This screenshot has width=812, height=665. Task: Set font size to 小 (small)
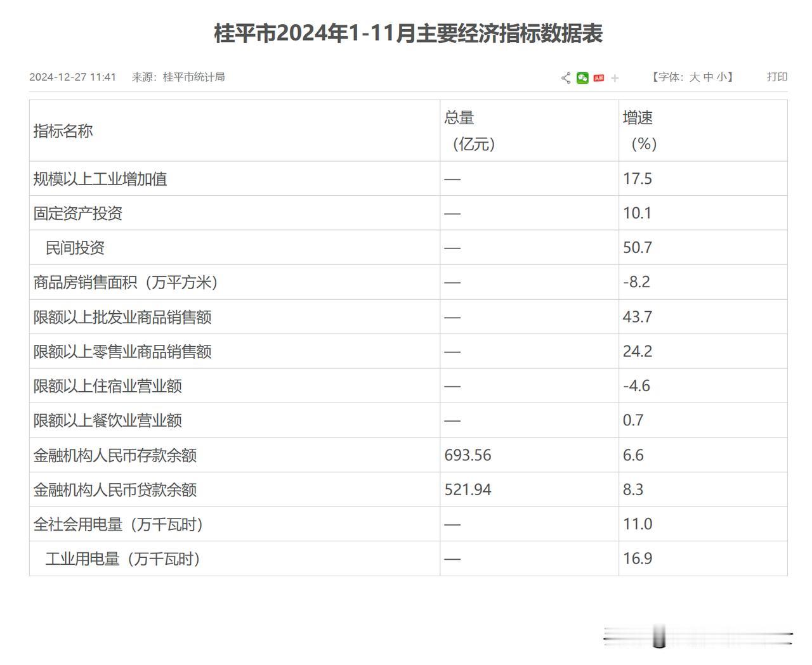pyautogui.click(x=722, y=77)
